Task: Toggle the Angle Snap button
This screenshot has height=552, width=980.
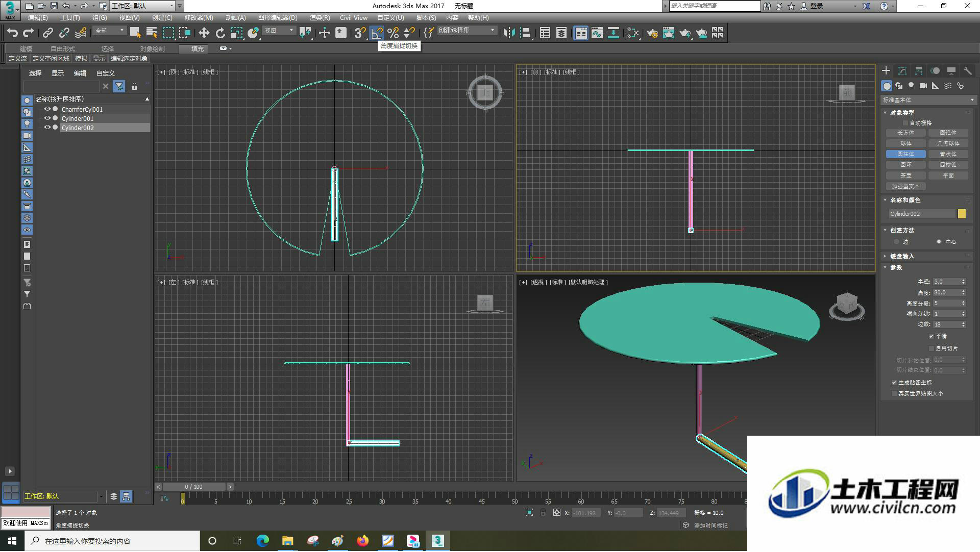Action: coord(377,33)
